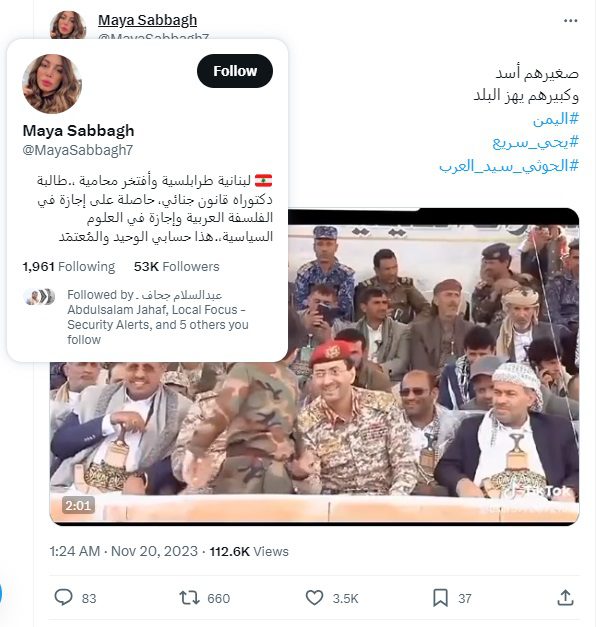Follow Maya Sabbagh from hover card
597x627 pixels.
(x=235, y=71)
